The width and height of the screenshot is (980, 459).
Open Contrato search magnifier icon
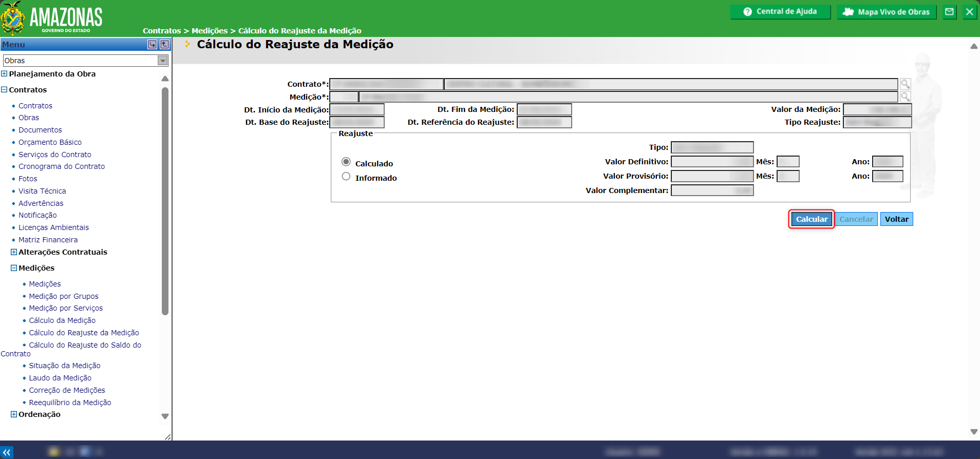click(905, 84)
